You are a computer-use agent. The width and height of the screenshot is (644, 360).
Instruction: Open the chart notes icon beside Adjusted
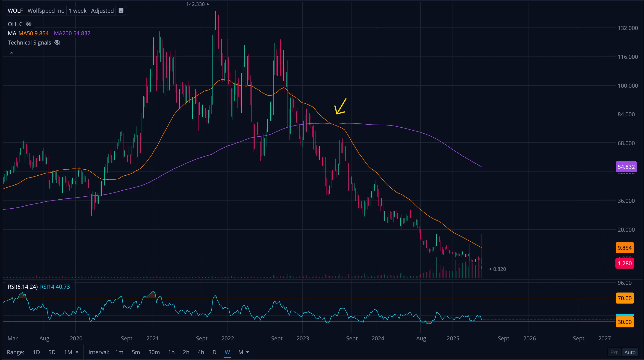121,11
